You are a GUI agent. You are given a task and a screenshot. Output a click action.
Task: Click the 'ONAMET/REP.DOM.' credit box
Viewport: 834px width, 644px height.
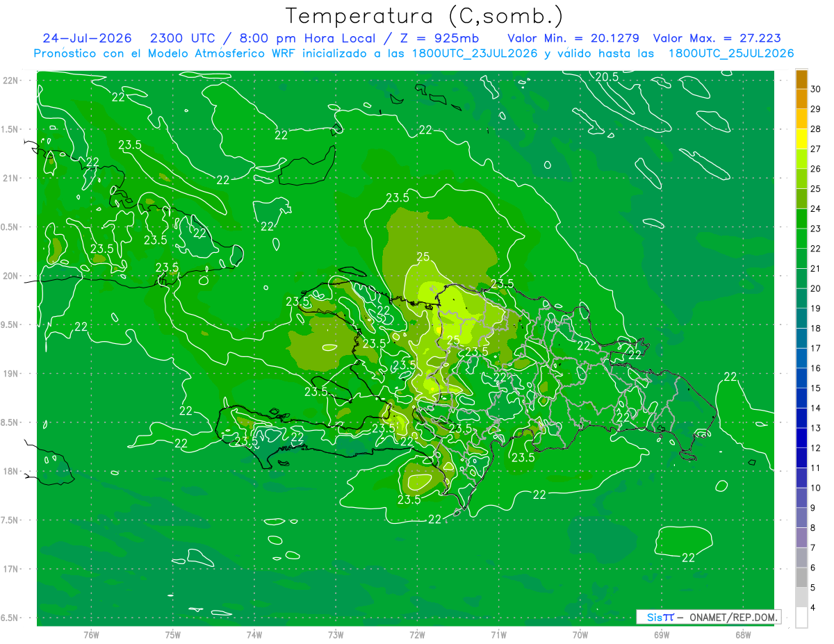pos(709,617)
